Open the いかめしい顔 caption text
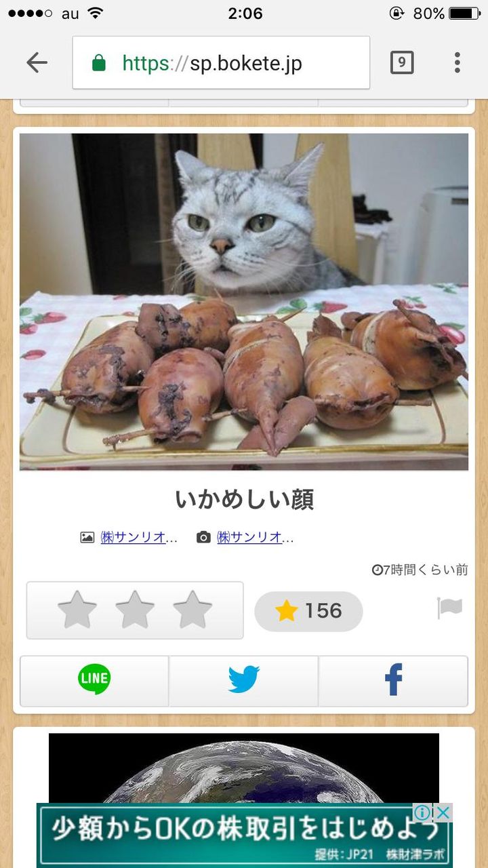This screenshot has height=868, width=488. (x=244, y=499)
